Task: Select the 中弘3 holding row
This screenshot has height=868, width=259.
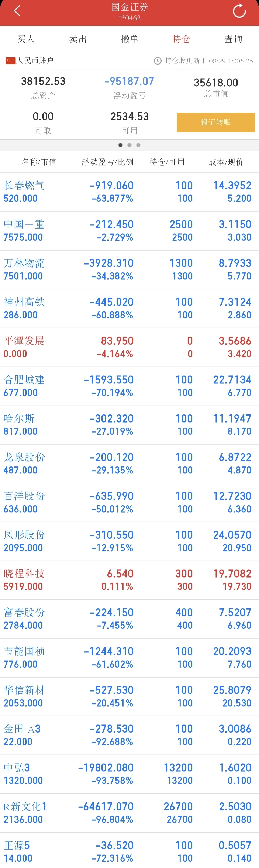Action: [129, 774]
